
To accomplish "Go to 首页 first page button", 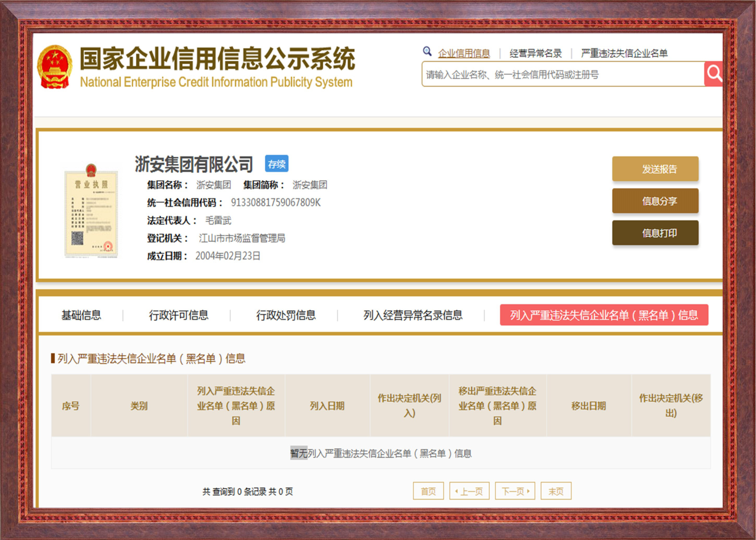I will click(x=428, y=491).
